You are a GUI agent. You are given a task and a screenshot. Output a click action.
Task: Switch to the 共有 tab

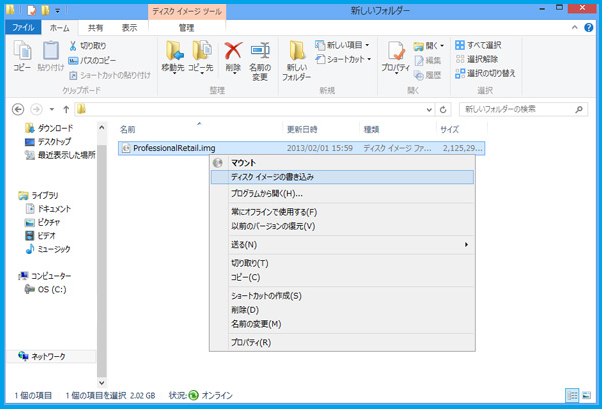coord(95,28)
